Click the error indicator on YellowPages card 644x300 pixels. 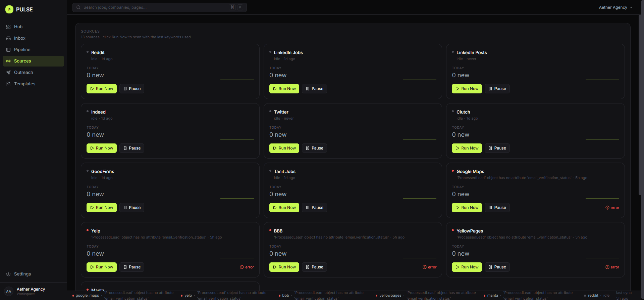[612, 267]
